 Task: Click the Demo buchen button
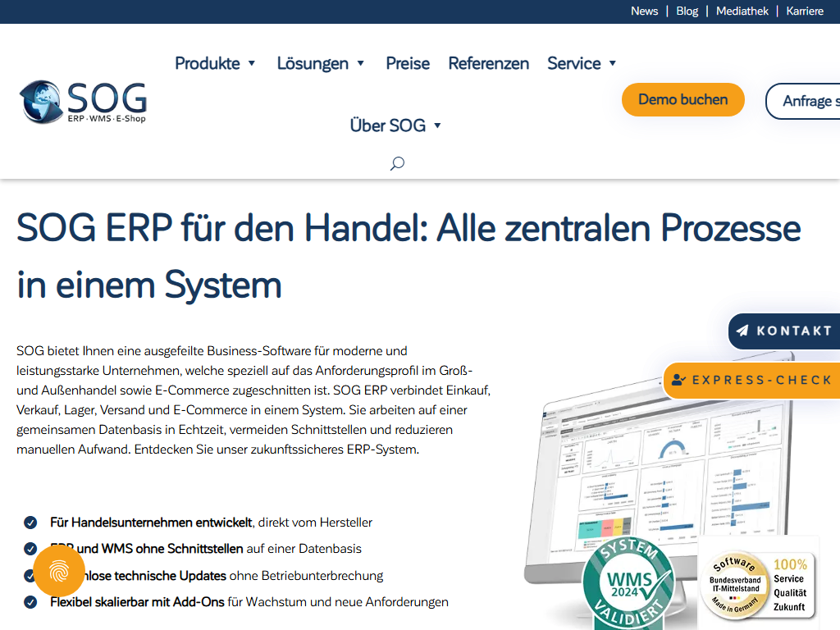click(683, 99)
